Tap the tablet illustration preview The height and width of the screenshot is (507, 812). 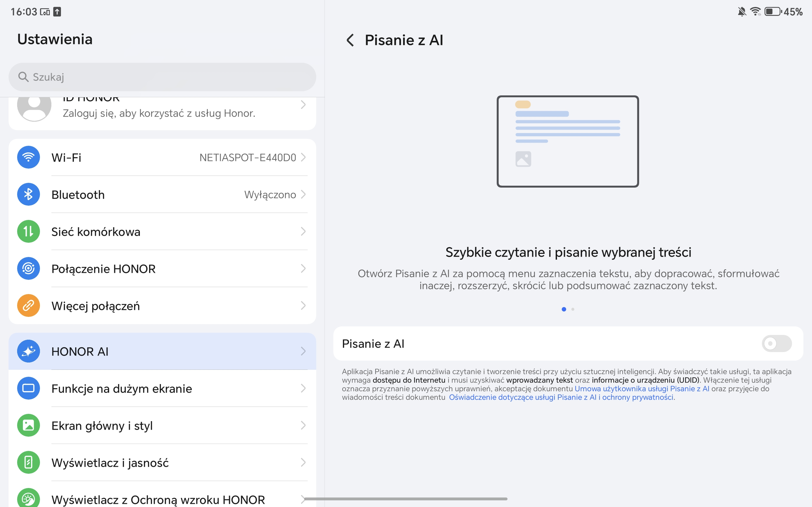pyautogui.click(x=568, y=141)
